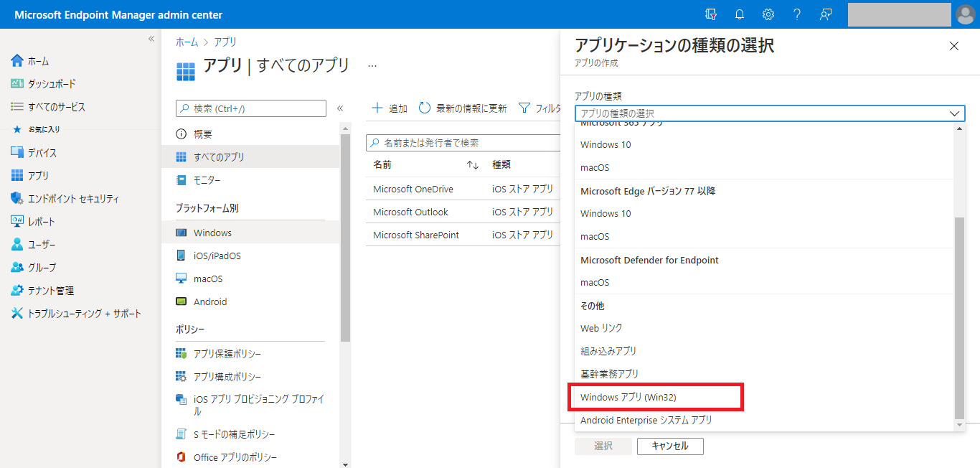Viewport: 980px width, 468px height.
Task: Select the iOS/iPadOS platform item
Action: point(250,256)
